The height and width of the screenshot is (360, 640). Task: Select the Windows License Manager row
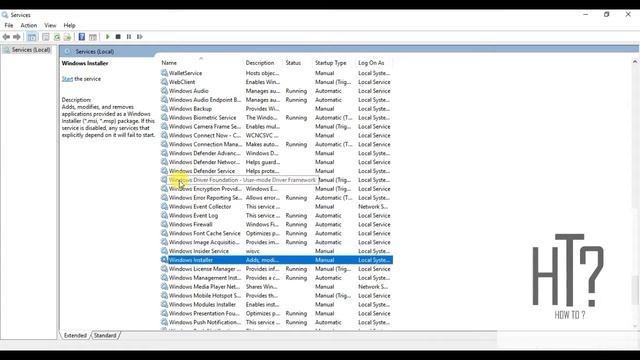tap(276, 269)
